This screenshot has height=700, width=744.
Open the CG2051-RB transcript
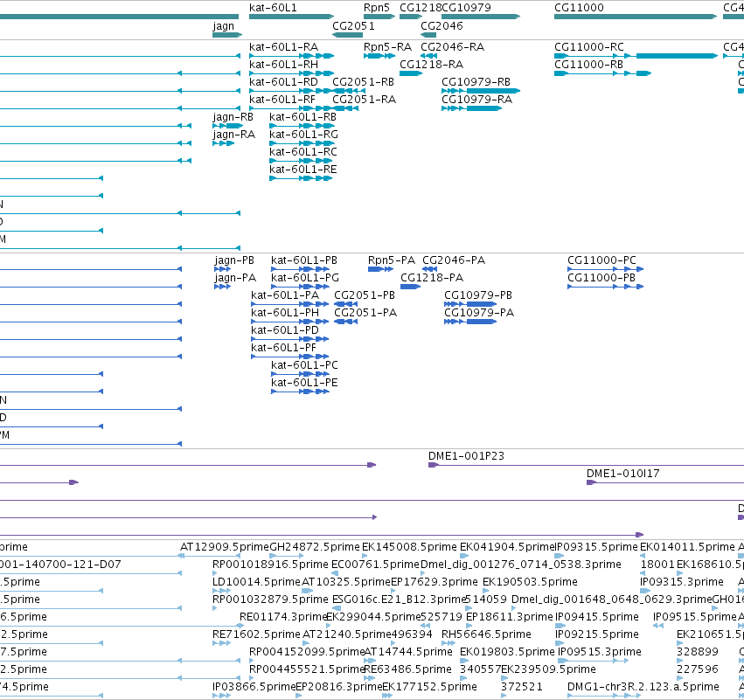(x=364, y=82)
